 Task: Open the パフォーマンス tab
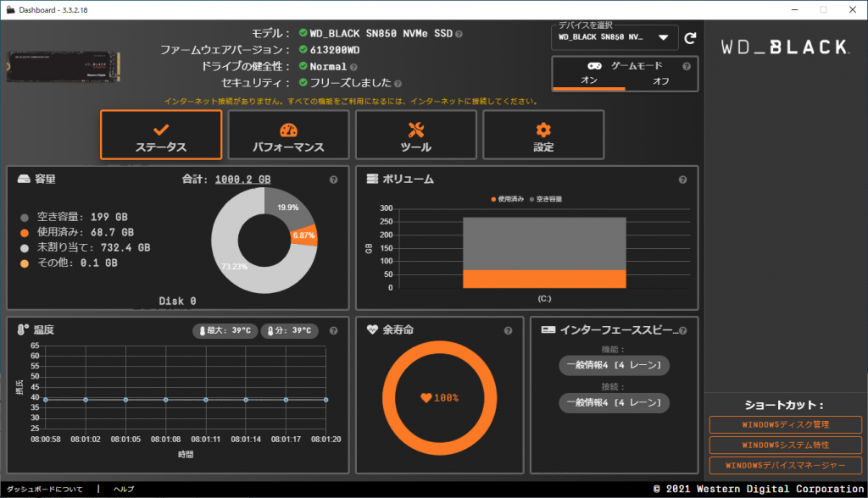click(x=288, y=135)
